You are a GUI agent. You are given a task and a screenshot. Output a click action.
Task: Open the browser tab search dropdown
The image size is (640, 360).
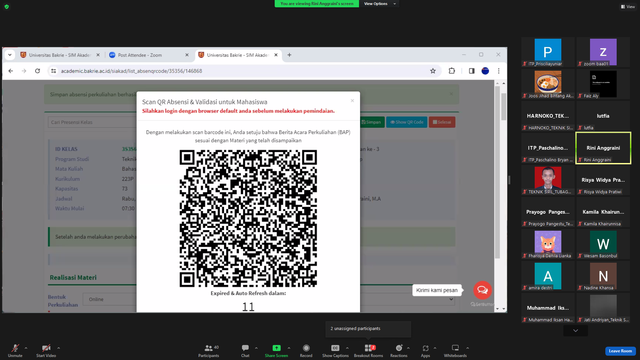pos(10,55)
